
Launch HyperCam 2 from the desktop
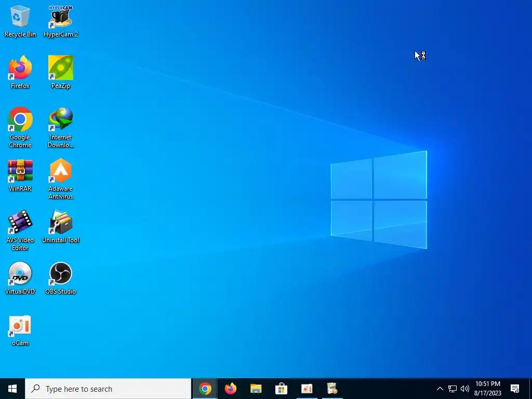61,21
